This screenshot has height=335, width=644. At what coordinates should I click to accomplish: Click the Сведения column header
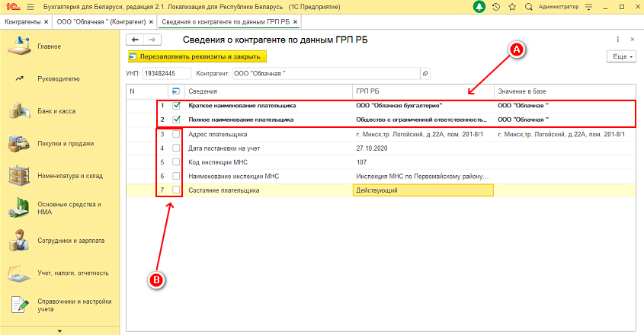268,91
